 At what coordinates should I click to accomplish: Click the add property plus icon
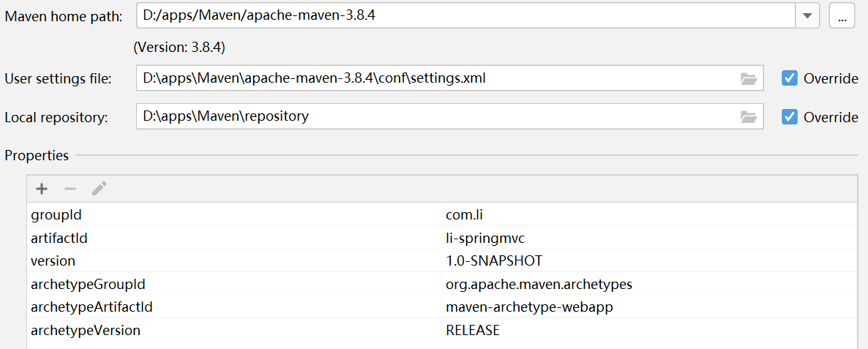(x=42, y=189)
